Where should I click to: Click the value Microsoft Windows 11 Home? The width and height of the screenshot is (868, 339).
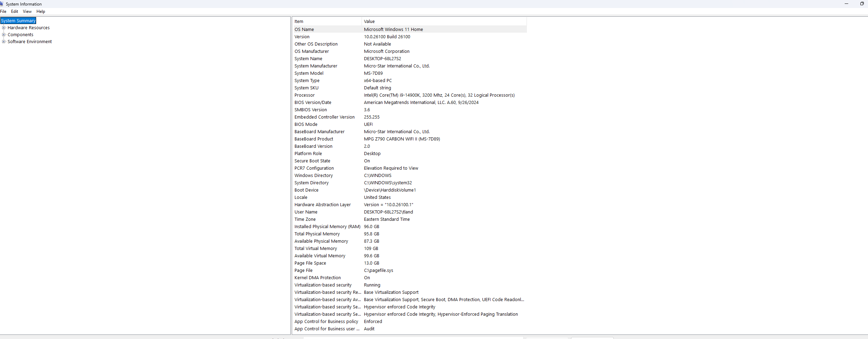click(x=394, y=30)
